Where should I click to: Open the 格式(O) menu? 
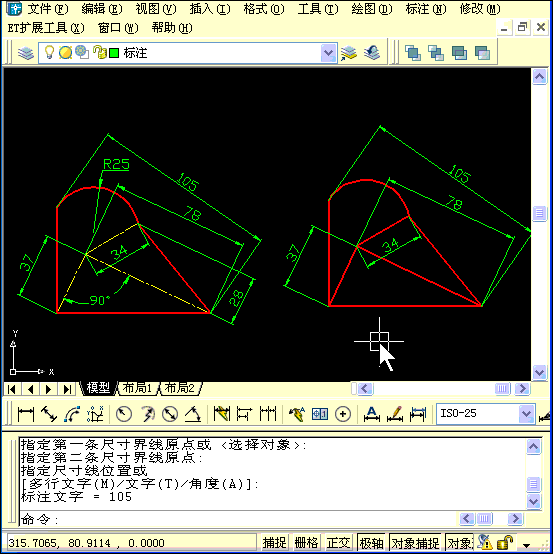[x=264, y=9]
